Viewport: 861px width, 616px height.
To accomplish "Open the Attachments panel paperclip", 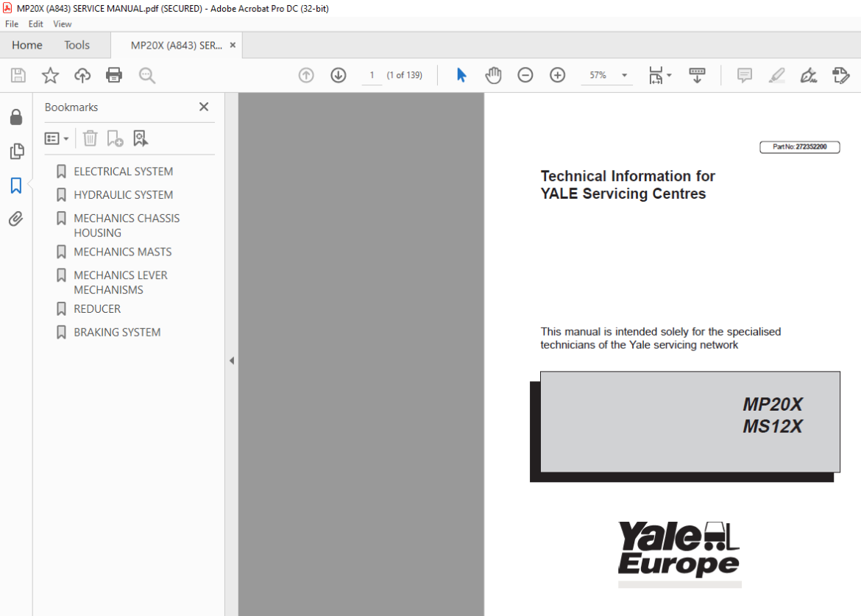I will [16, 219].
